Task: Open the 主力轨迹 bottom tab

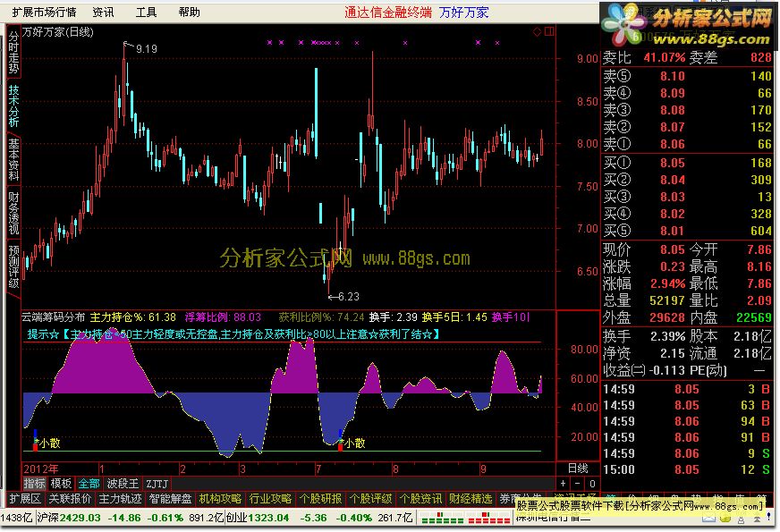Action: (x=120, y=499)
